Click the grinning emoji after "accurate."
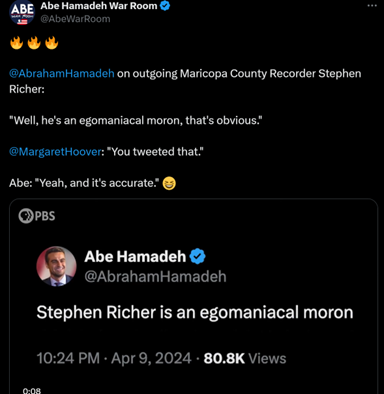Image resolution: width=384 pixels, height=394 pixels. pyautogui.click(x=169, y=183)
